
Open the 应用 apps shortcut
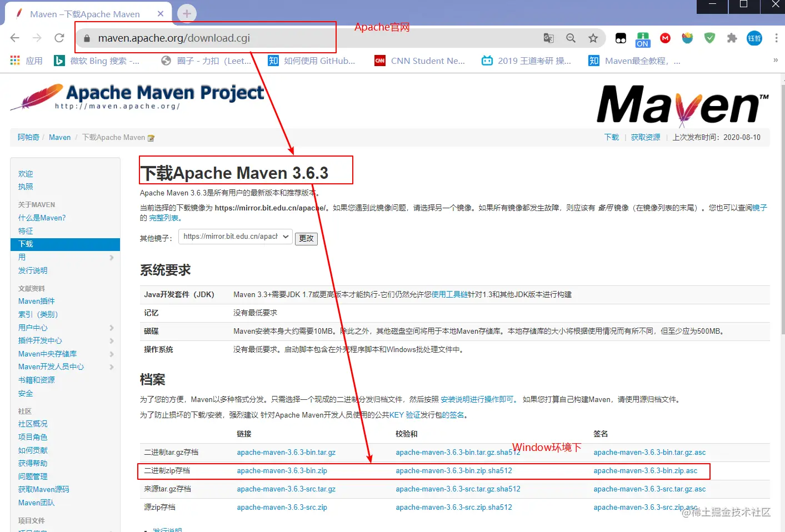(27, 61)
